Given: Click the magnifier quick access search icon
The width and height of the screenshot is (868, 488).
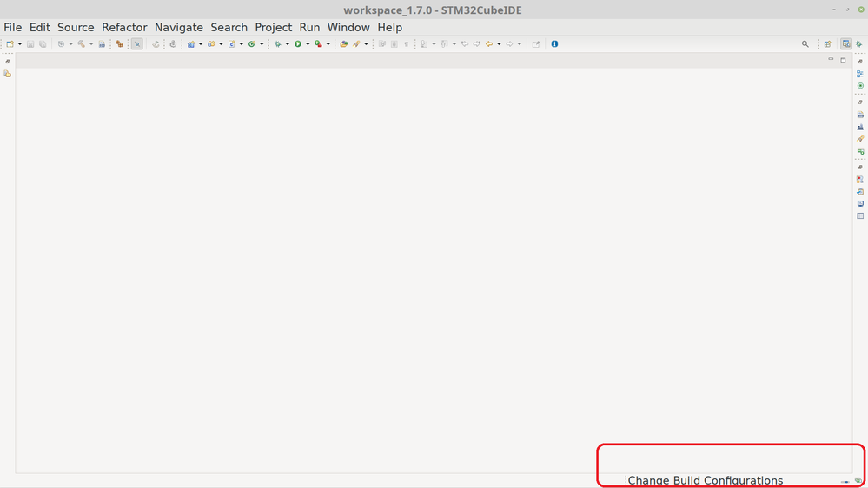Looking at the screenshot, I should (x=805, y=43).
